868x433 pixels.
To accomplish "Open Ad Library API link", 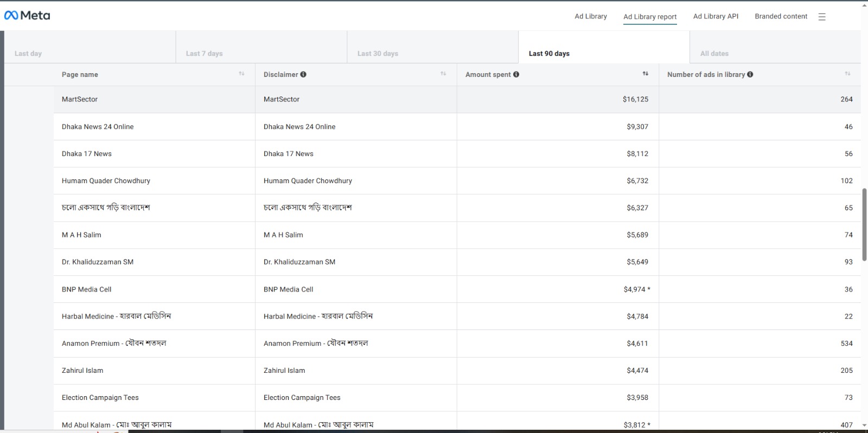I will [x=716, y=16].
